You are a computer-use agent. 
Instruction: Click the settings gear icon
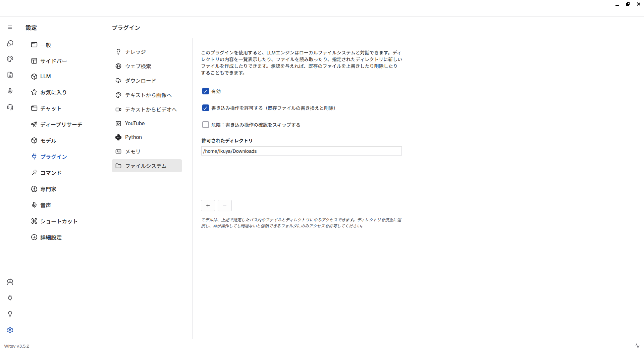click(10, 330)
